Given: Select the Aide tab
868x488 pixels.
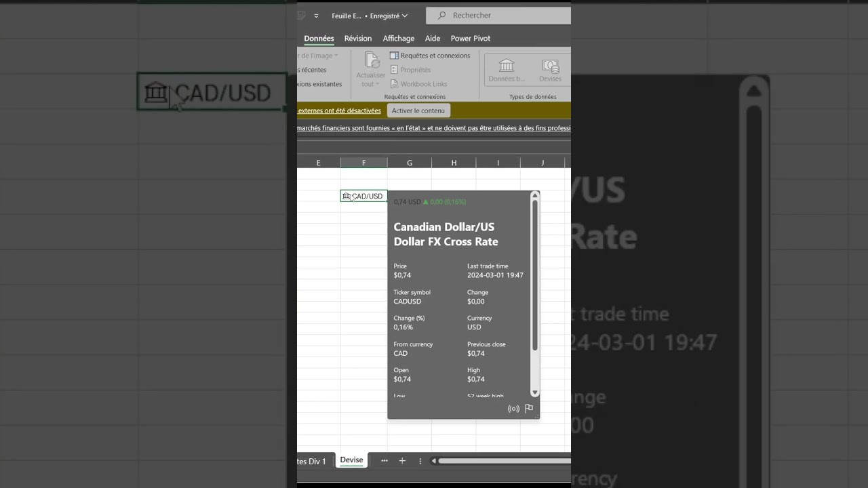Looking at the screenshot, I should [x=433, y=39].
